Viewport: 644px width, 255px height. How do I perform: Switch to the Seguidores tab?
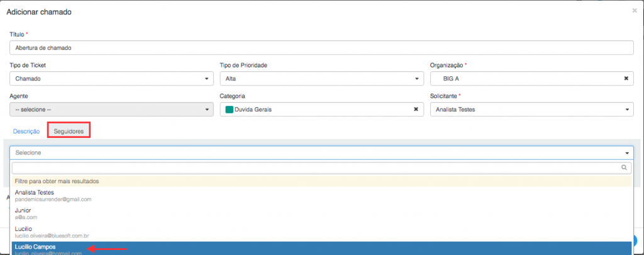pos(69,132)
